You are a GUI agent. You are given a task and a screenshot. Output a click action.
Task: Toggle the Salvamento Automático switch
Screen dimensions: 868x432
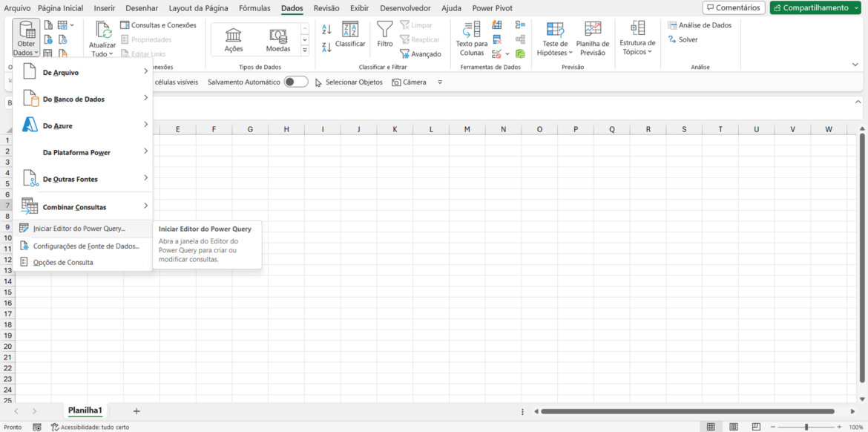pyautogui.click(x=296, y=82)
